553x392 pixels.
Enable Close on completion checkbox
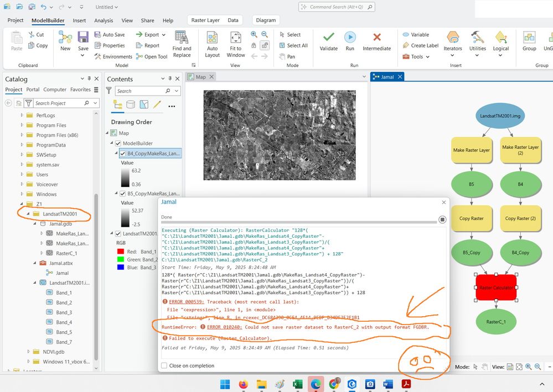point(164,365)
